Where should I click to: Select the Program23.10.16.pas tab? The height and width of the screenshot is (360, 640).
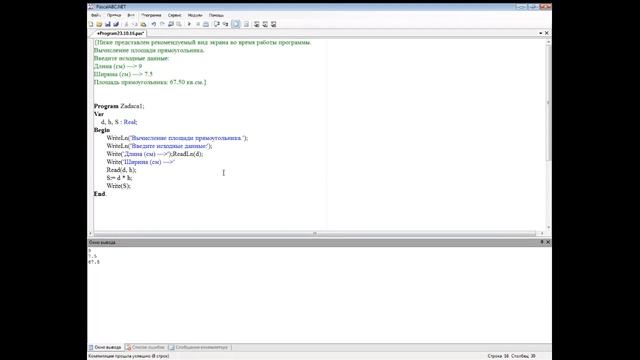(x=120, y=33)
